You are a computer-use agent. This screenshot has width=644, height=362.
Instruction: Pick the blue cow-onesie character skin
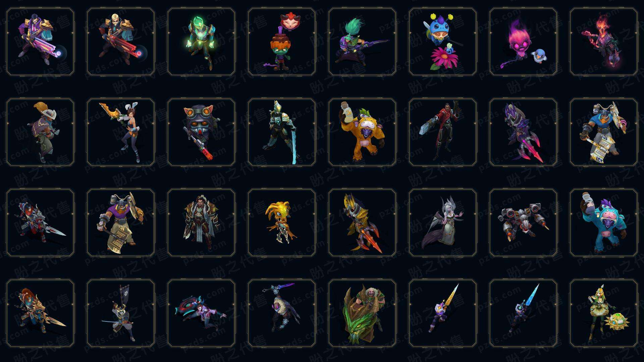click(604, 223)
